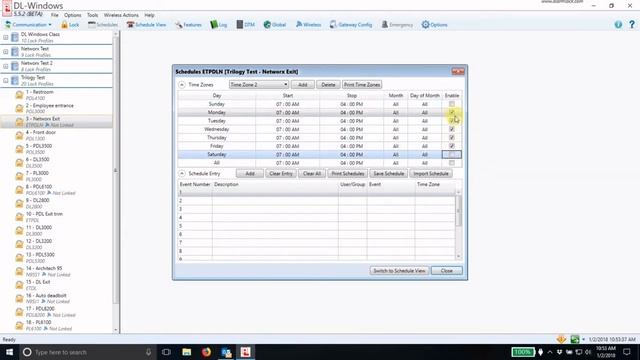Click the DTM toolbar icon
This screenshot has width=640, height=360.
coord(245,24)
